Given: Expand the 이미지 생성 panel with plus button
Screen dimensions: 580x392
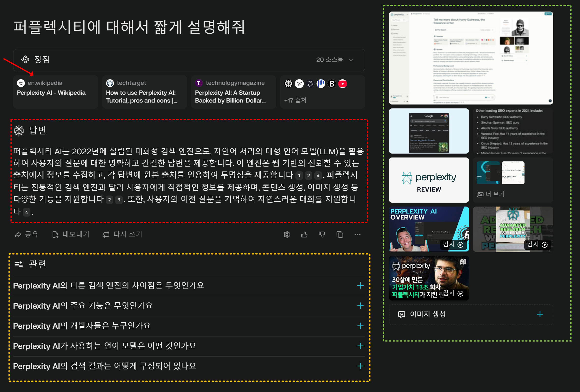Looking at the screenshot, I should coord(540,314).
